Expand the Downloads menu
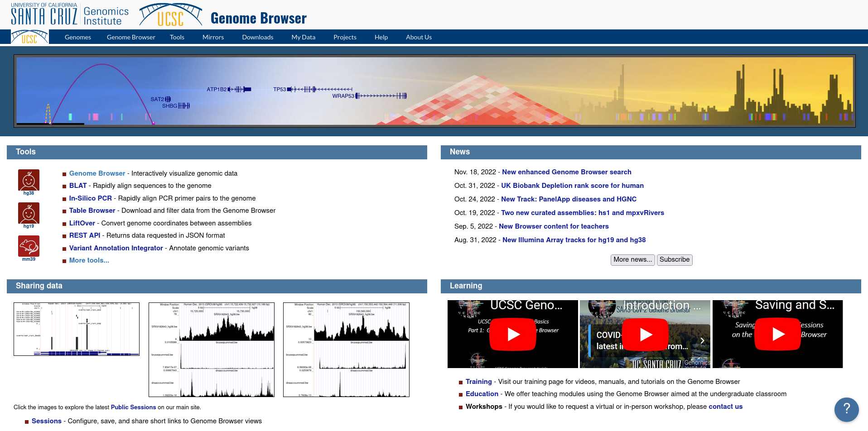The height and width of the screenshot is (431, 868). point(257,37)
